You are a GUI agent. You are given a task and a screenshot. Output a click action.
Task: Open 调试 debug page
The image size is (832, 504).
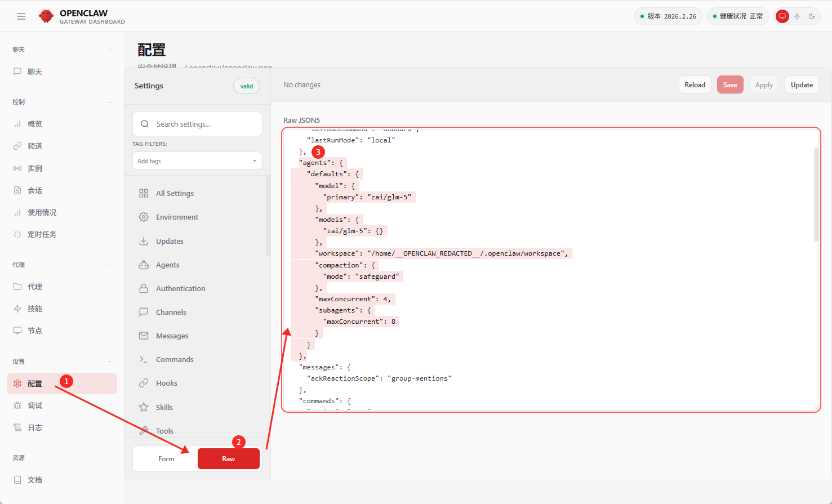tap(34, 406)
